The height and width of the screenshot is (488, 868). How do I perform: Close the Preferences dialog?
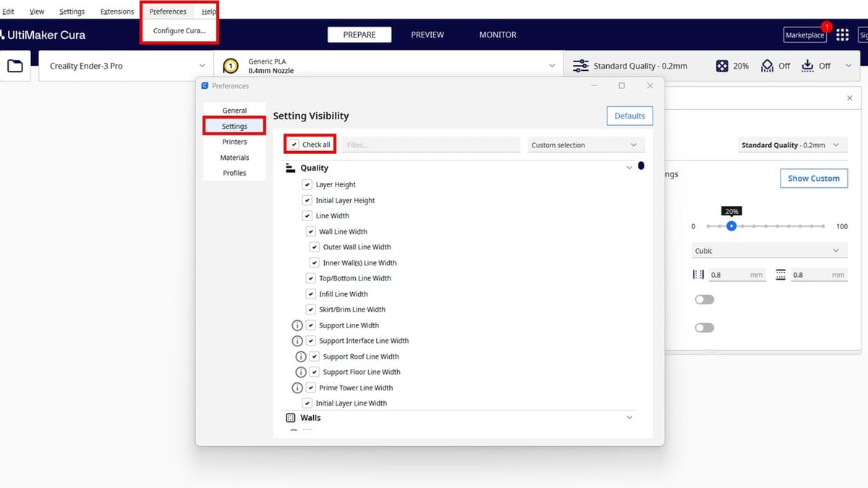pyautogui.click(x=650, y=85)
